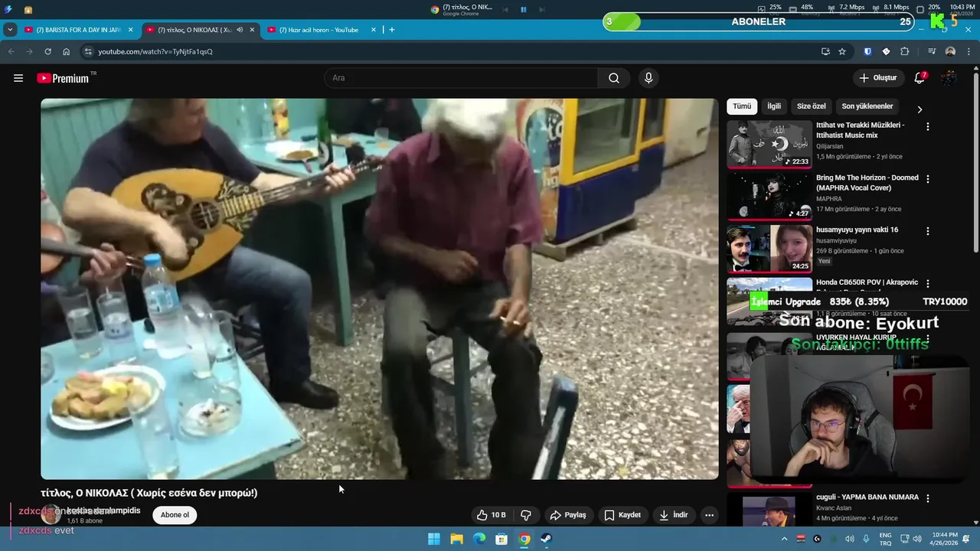Mute the τίτλος Ο ΝΙΚΟΛΑΣ tab audio icon
Viewport: 980px width, 551px height.
point(240,30)
